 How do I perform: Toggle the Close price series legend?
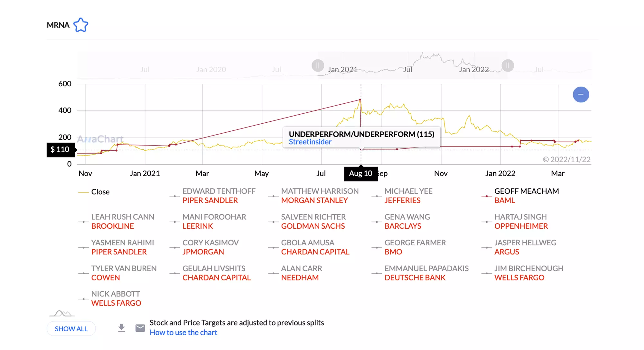click(x=94, y=192)
